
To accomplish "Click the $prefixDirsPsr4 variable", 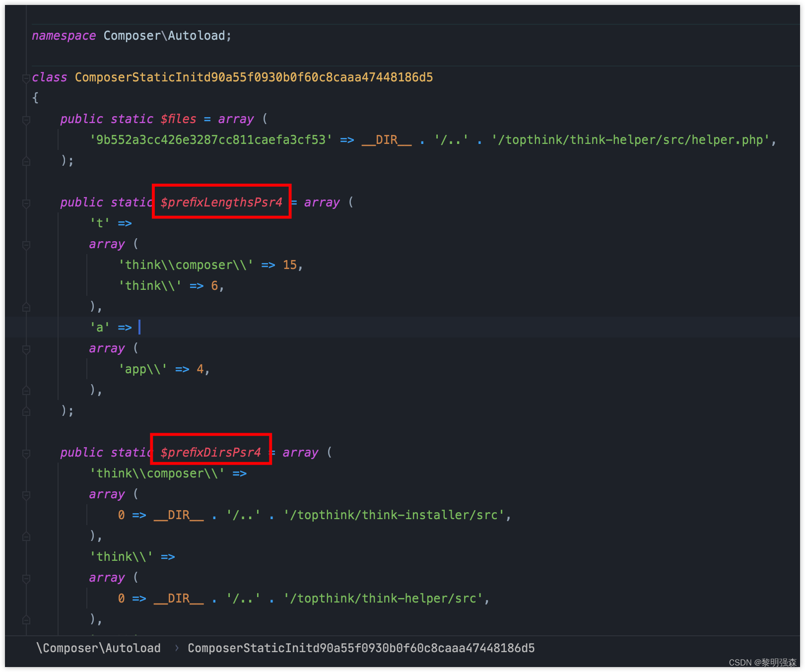I will pos(210,453).
